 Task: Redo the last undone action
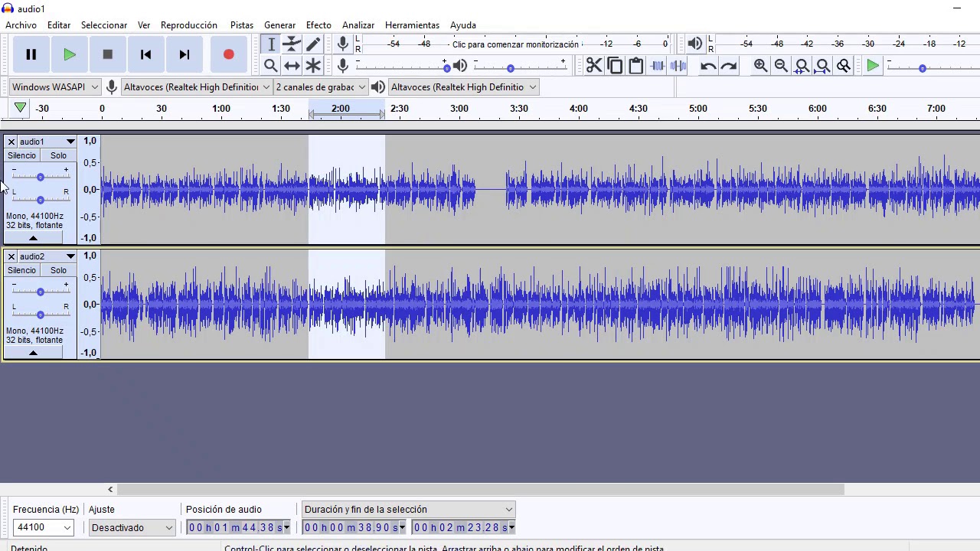[x=729, y=66]
